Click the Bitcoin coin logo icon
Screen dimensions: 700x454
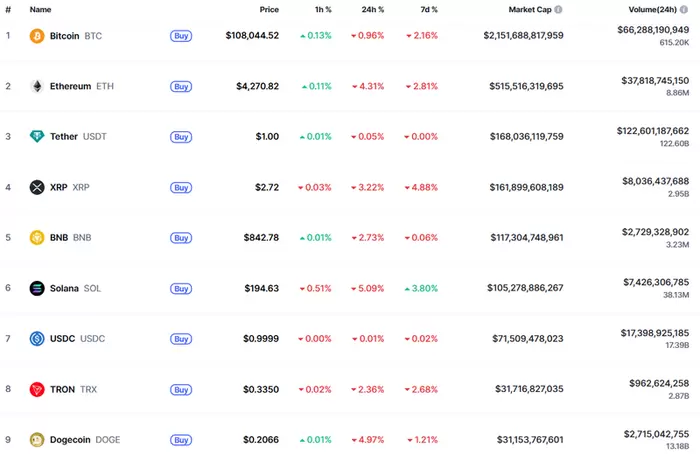tap(37, 36)
